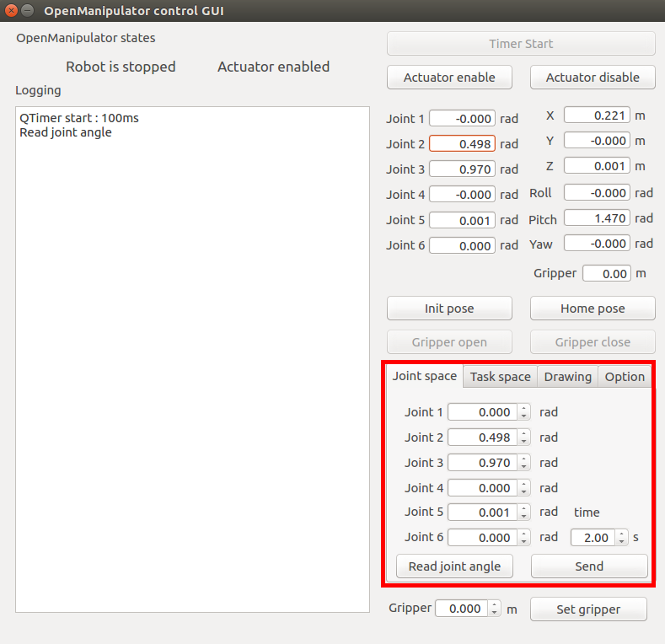Decrease the Joint 2 spinbox value
The height and width of the screenshot is (644, 665).
[x=524, y=442]
